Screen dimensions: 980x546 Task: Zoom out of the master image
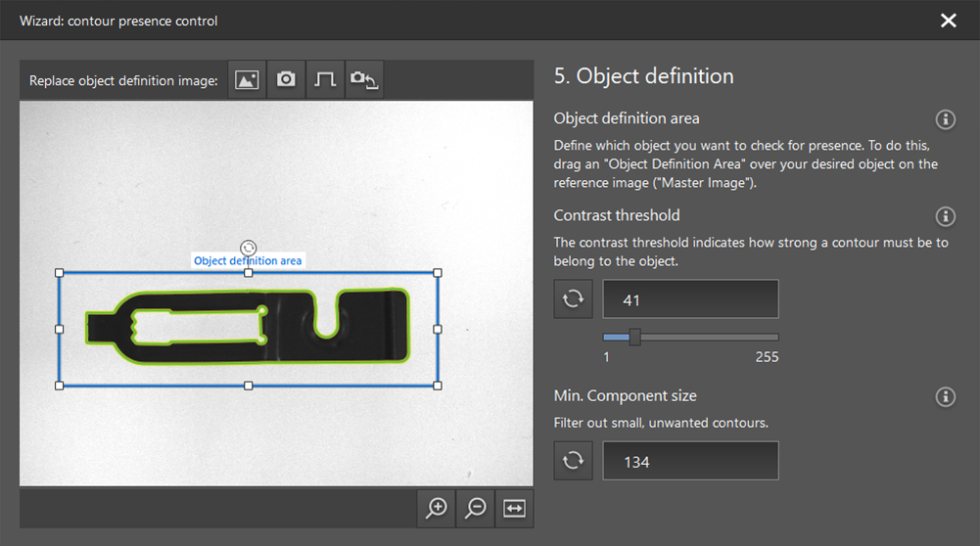point(476,508)
